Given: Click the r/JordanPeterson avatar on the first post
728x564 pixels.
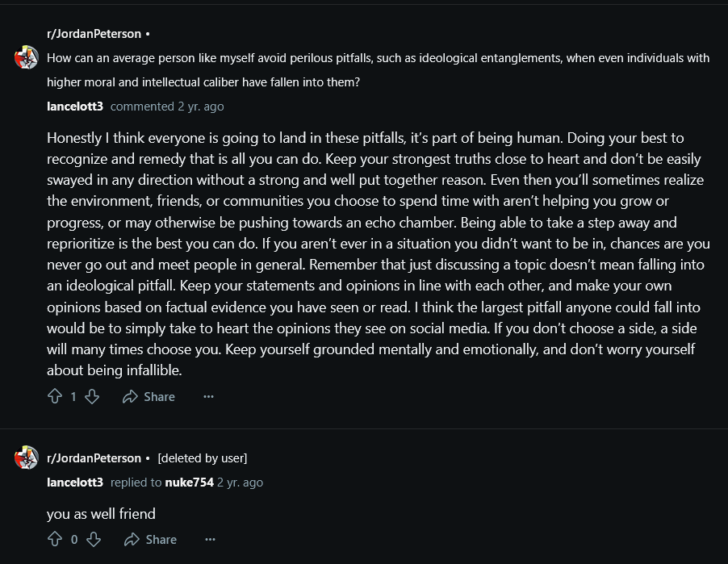Looking at the screenshot, I should tap(27, 57).
